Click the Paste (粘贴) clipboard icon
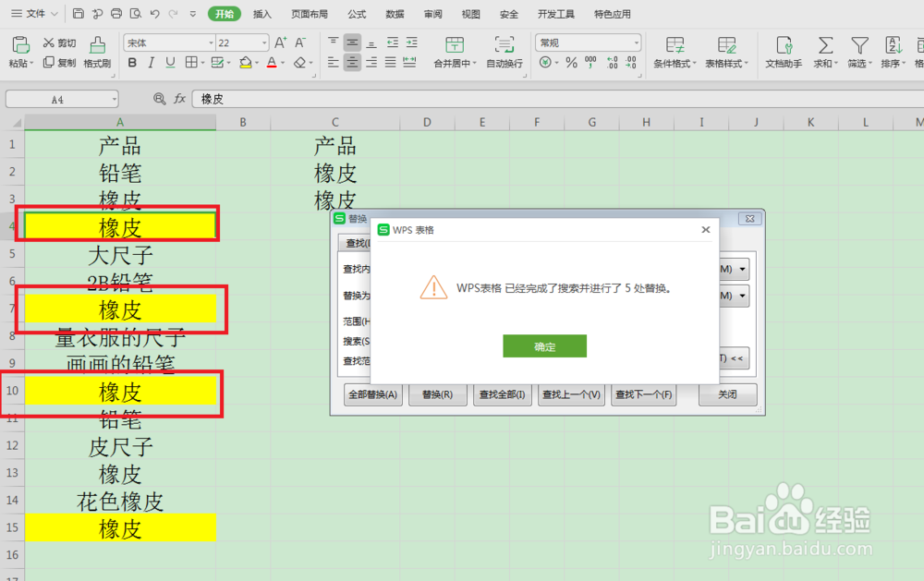 point(20,44)
